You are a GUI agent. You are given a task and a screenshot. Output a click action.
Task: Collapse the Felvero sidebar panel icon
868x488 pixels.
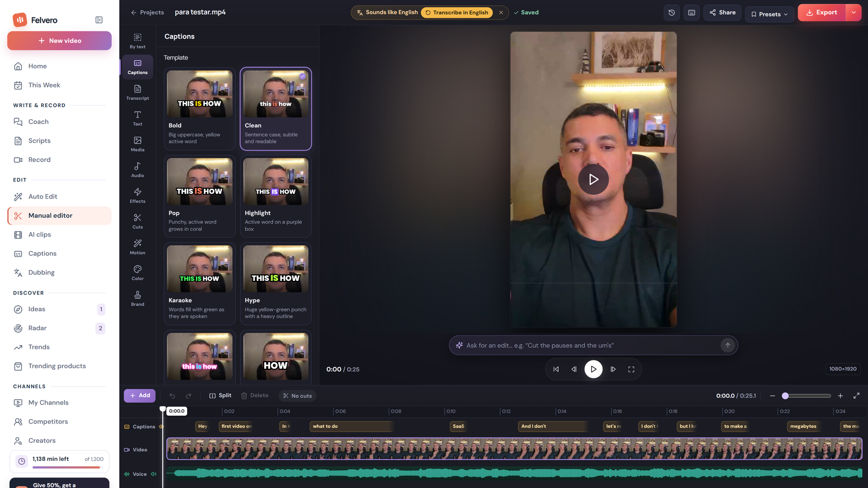(99, 20)
